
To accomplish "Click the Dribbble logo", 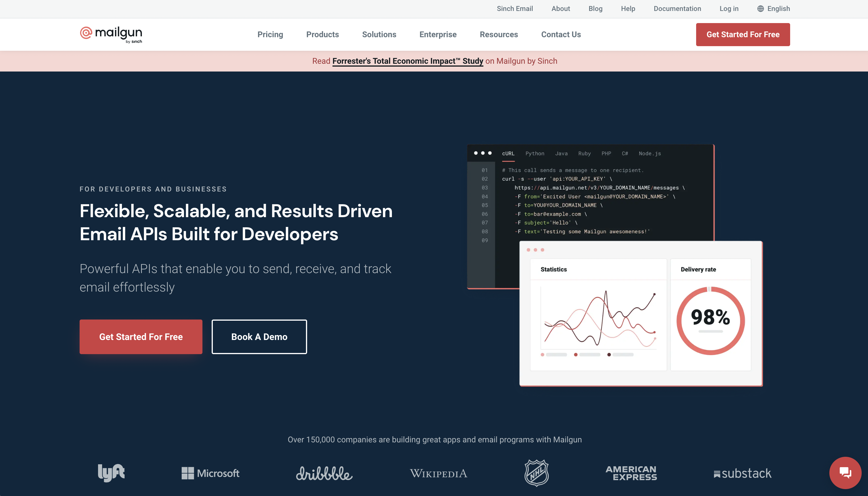I will coord(324,473).
